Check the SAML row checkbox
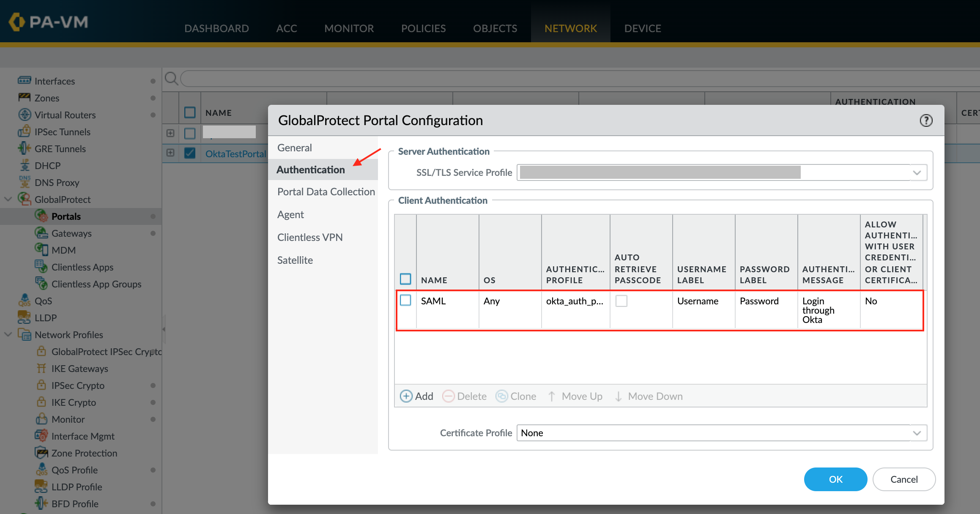 [x=405, y=301]
